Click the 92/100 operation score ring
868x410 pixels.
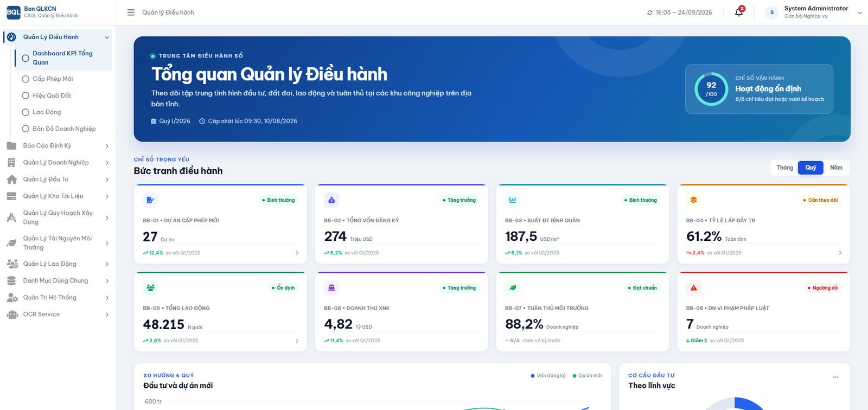(711, 89)
